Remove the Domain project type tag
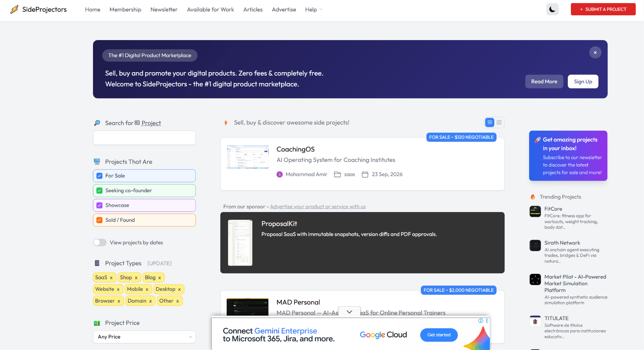The width and height of the screenshot is (644, 350). (x=150, y=301)
